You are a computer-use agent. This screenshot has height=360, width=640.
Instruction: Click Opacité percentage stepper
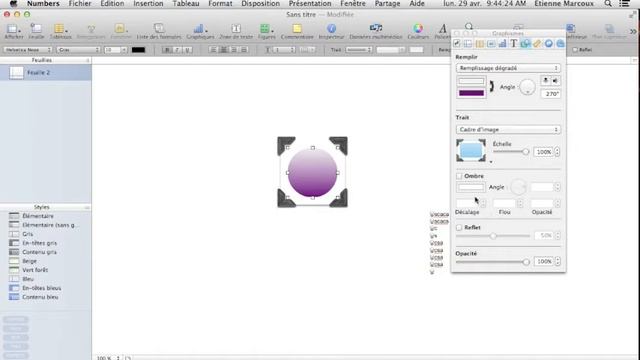[558, 261]
